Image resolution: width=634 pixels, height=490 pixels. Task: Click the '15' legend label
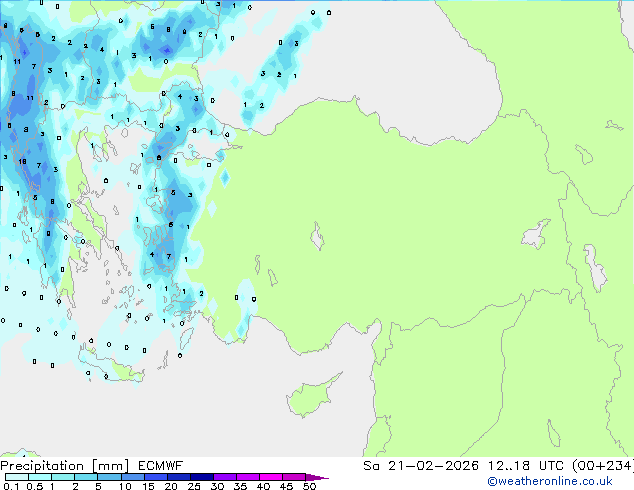pos(148,486)
